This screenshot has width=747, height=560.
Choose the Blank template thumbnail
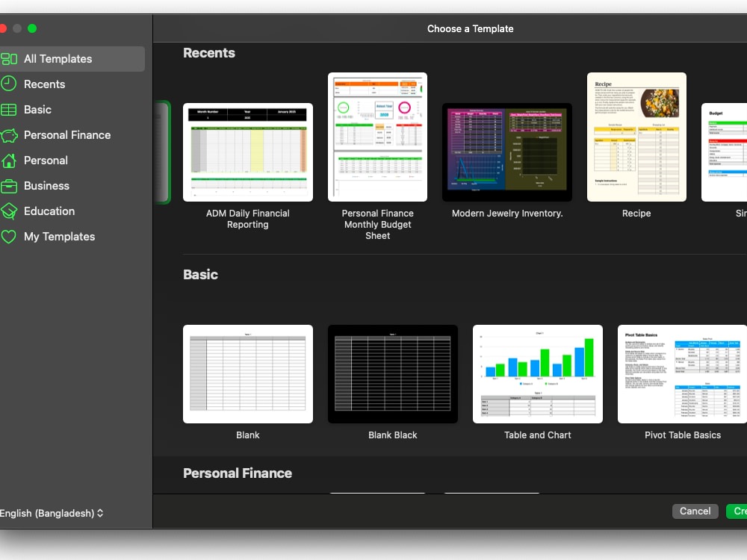(x=248, y=374)
